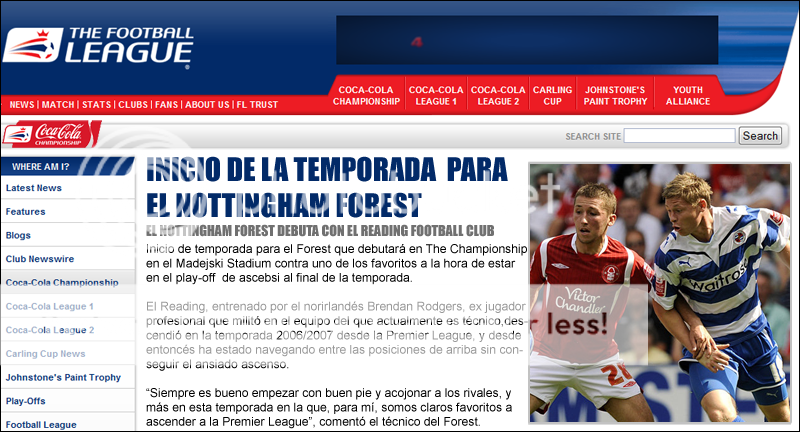Click the Forest vs Reading match photo
Screen dimensions: 800x432
click(x=660, y=293)
